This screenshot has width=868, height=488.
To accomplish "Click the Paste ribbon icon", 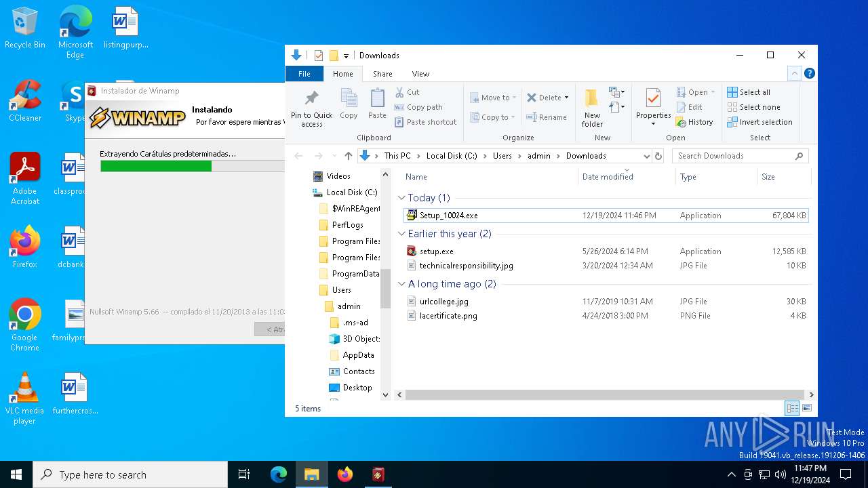I will (377, 104).
